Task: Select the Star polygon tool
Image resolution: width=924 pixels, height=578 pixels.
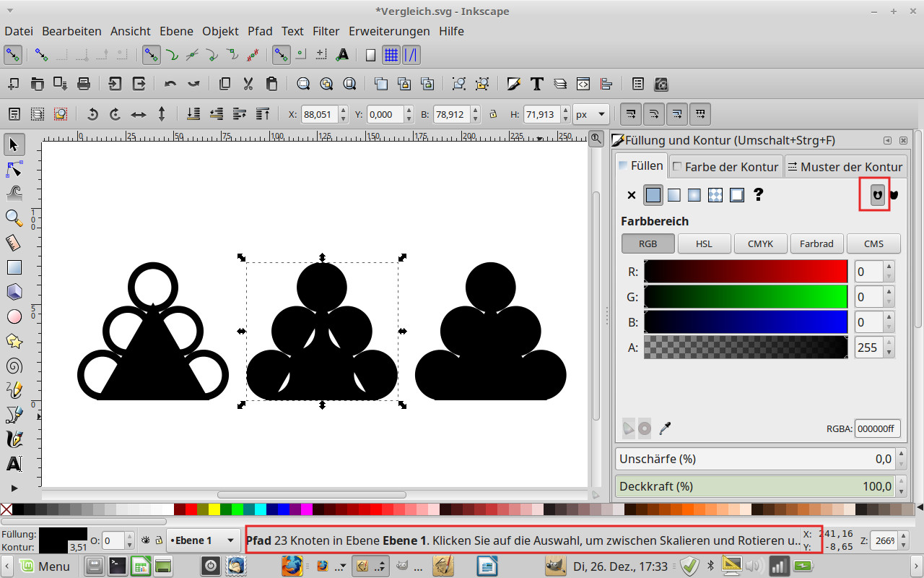Action: pos(14,340)
